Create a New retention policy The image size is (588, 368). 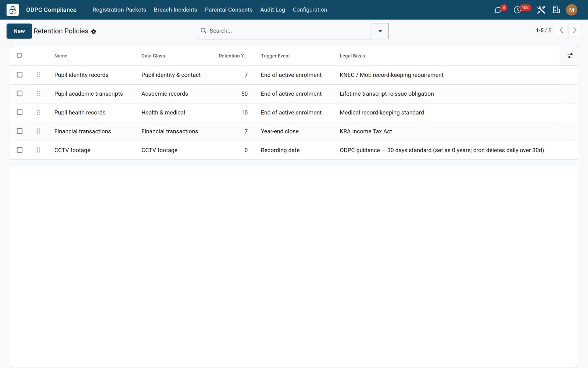[x=19, y=31]
